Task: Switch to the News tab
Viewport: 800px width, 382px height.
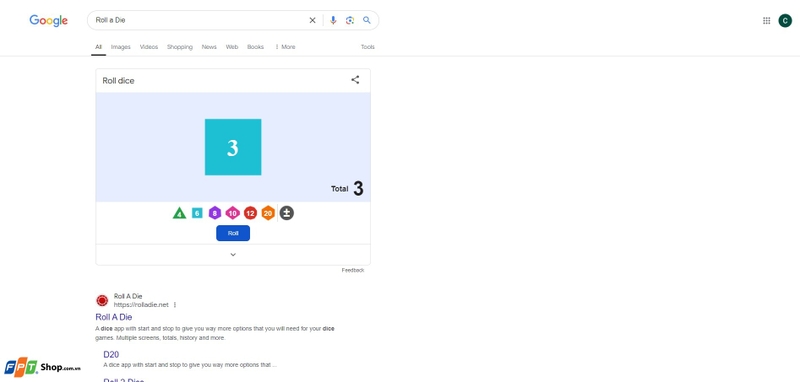Action: 209,47
